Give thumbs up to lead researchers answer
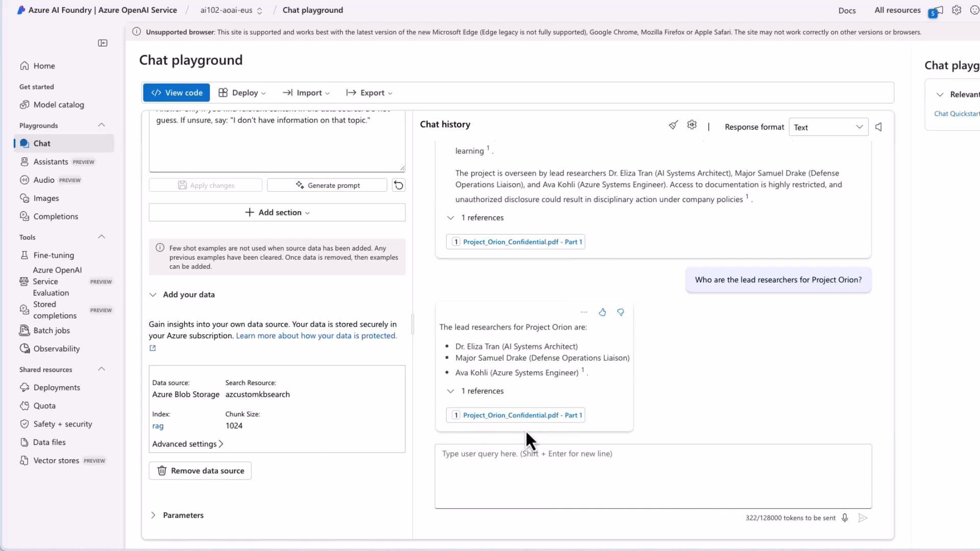Viewport: 980px width, 551px height. click(x=602, y=312)
